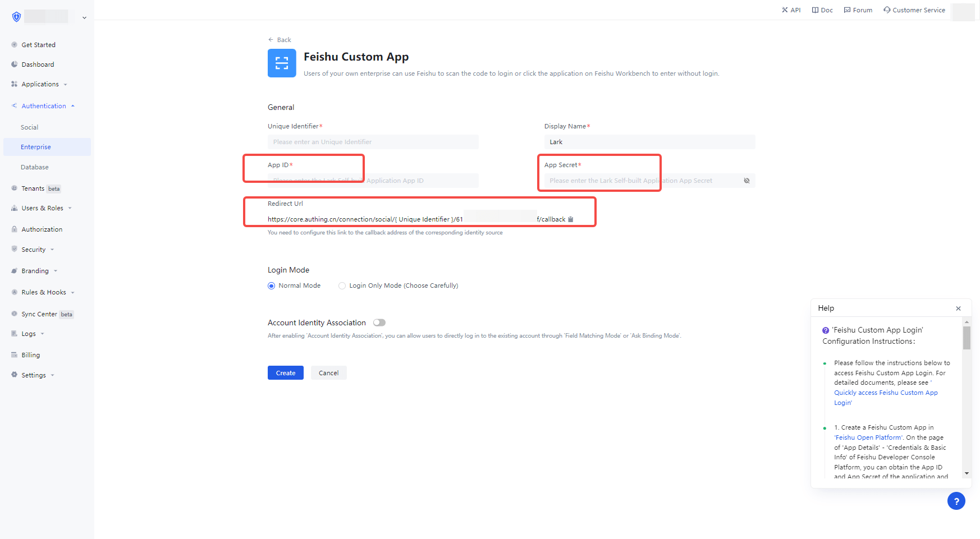Select Login Only Mode radio option
The image size is (980, 539).
click(x=342, y=285)
